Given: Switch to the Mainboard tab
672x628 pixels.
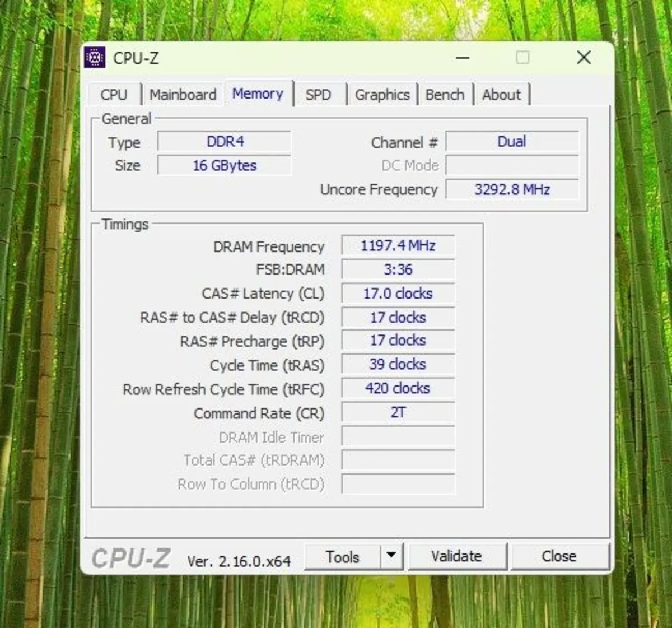Looking at the screenshot, I should click(183, 95).
